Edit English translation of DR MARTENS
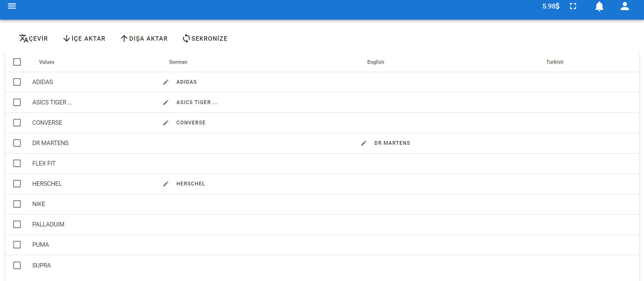This screenshot has width=644, height=281. point(364,143)
